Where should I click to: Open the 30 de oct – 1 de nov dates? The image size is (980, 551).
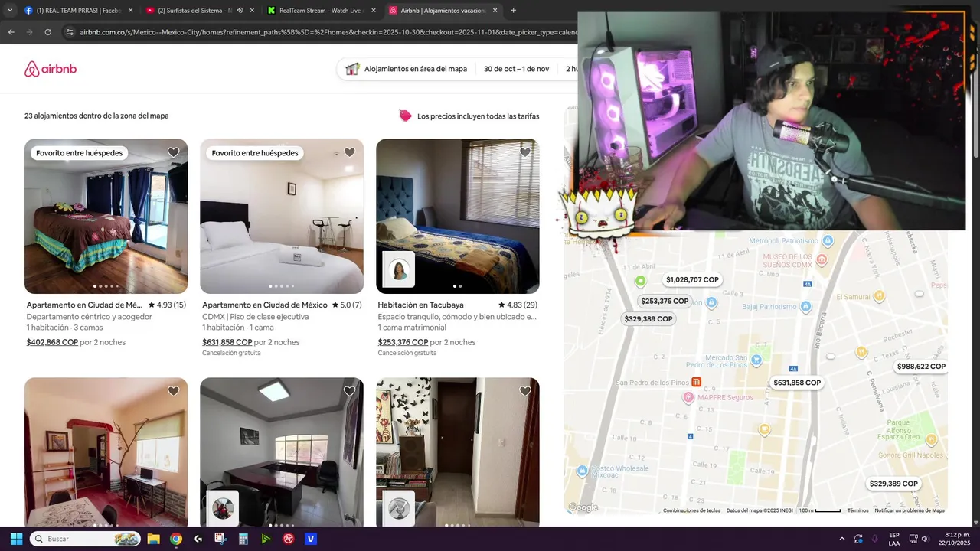tap(516, 69)
